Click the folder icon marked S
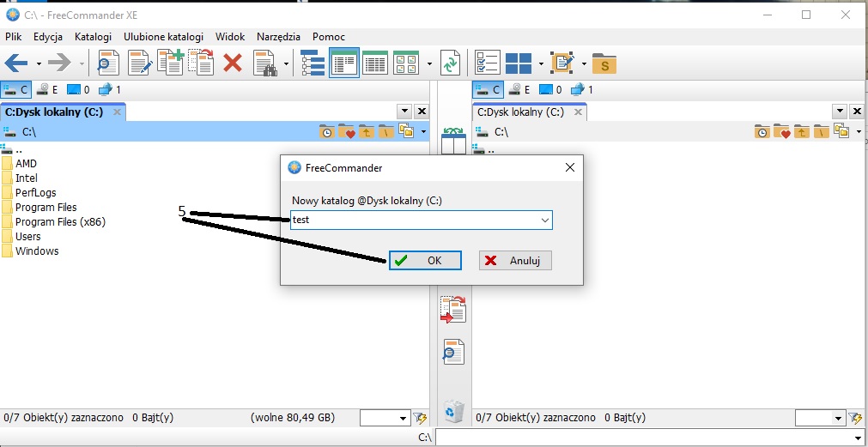This screenshot has height=447, width=868. pyautogui.click(x=604, y=63)
